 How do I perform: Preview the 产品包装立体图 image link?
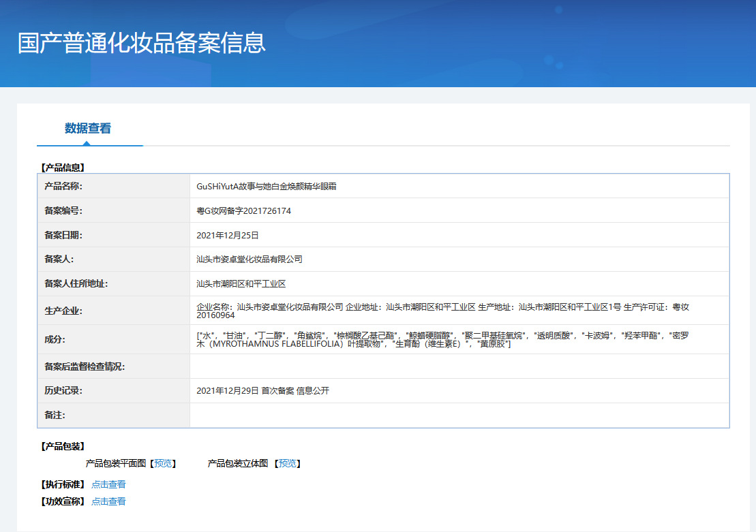[x=288, y=463]
